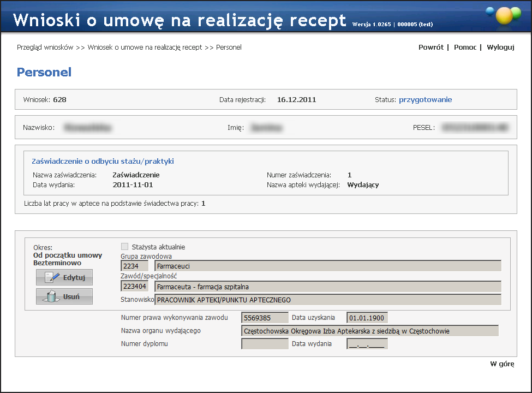
Task: Click the przygotowanie status link
Action: click(x=425, y=100)
